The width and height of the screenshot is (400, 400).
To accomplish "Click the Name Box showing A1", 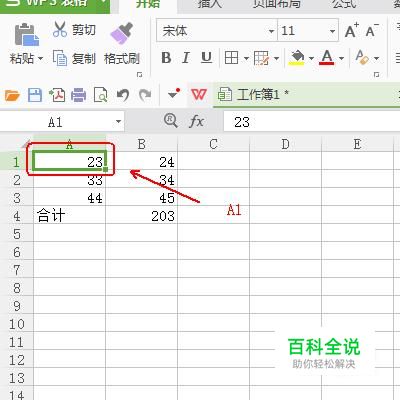I will click(x=55, y=122).
